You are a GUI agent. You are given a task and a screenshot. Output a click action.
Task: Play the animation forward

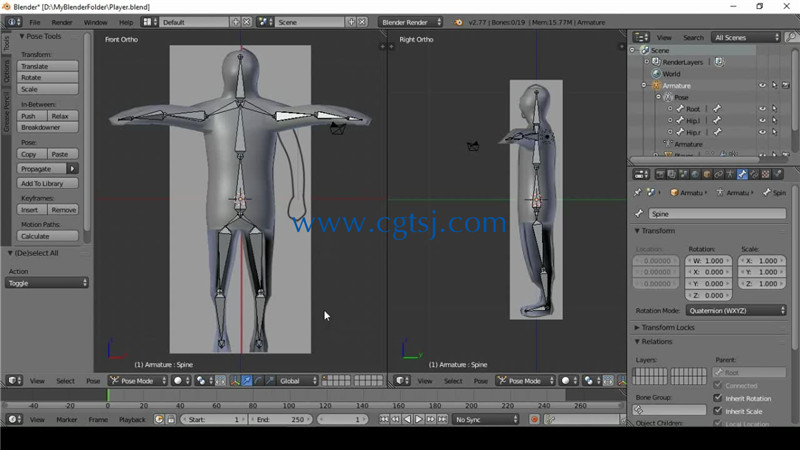(419, 419)
